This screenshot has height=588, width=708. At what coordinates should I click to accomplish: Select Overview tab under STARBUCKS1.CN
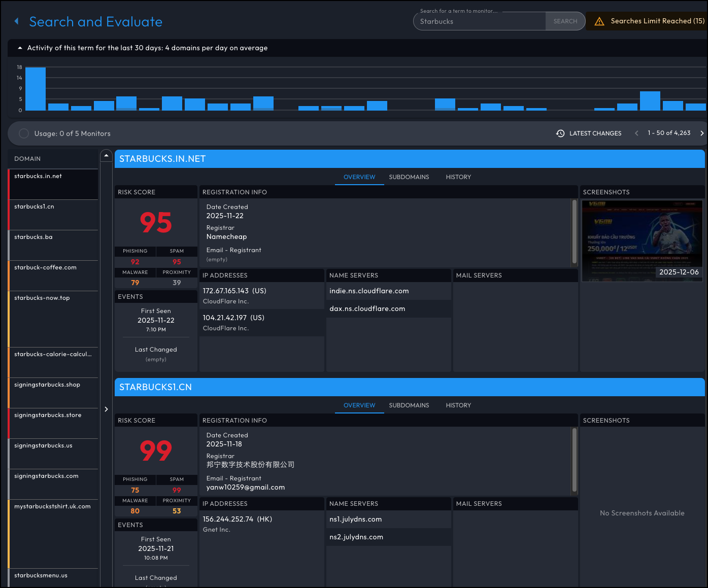pos(359,405)
